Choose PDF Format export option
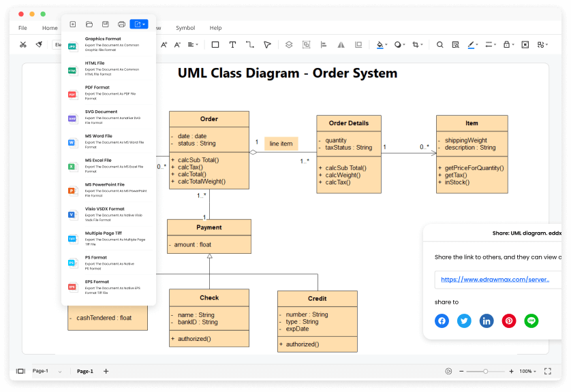 point(109,93)
